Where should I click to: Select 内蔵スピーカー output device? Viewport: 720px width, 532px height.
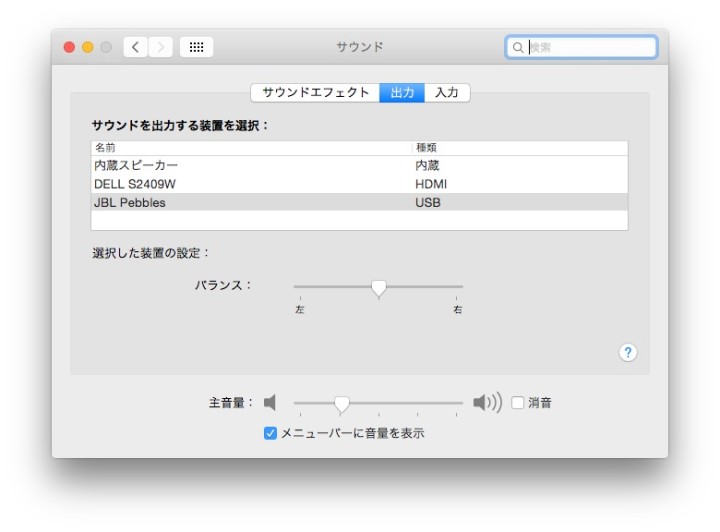(136, 166)
